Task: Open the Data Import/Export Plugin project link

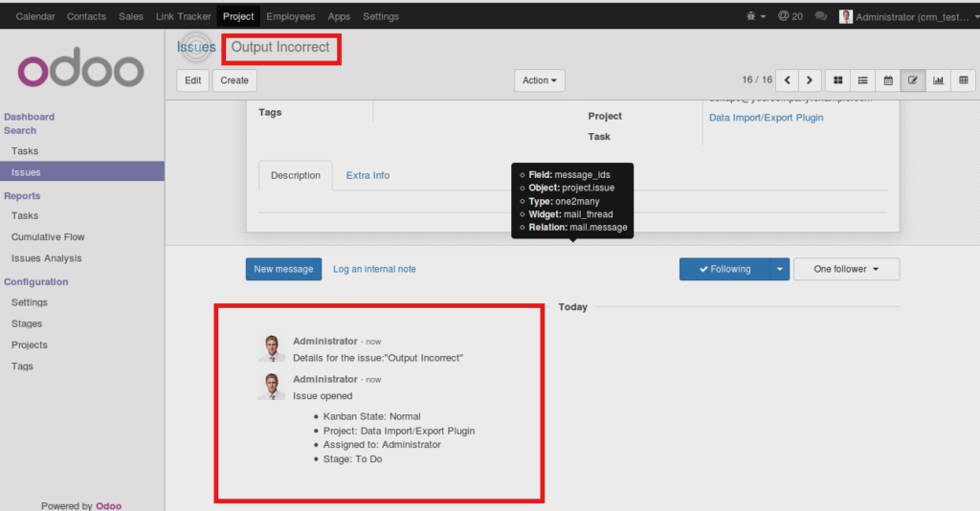Action: tap(766, 118)
